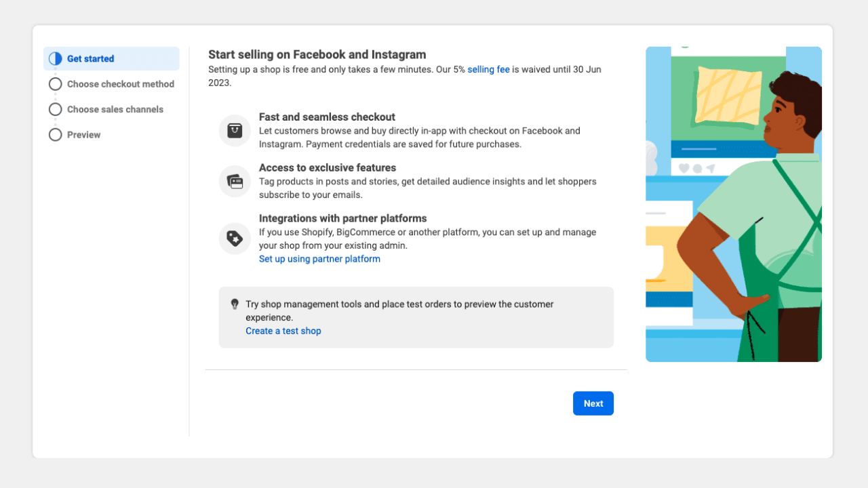Open Set up using partner platform link
This screenshot has height=488, width=868.
[319, 259]
